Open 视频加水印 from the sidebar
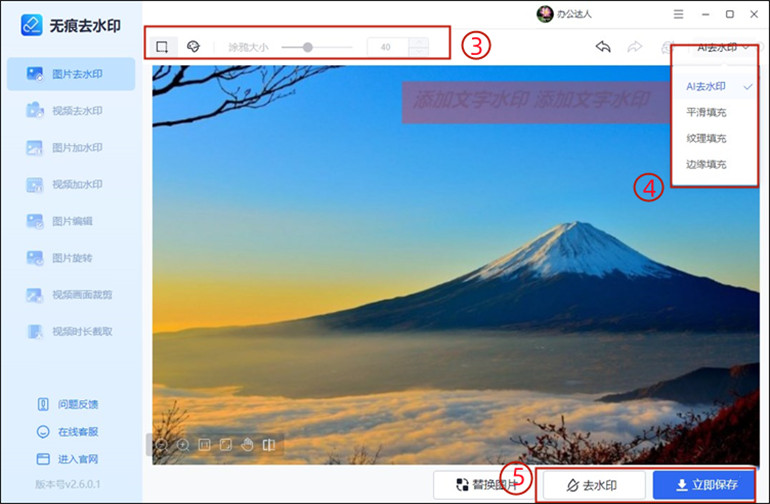 [x=71, y=185]
